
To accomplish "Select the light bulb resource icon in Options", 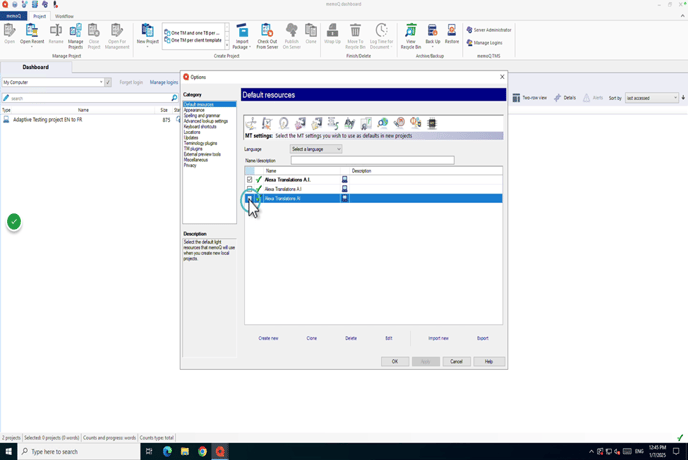I will click(x=283, y=124).
